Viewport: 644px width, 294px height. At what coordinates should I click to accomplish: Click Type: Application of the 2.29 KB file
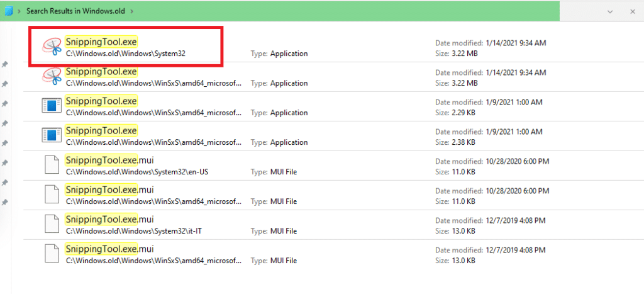pos(279,113)
